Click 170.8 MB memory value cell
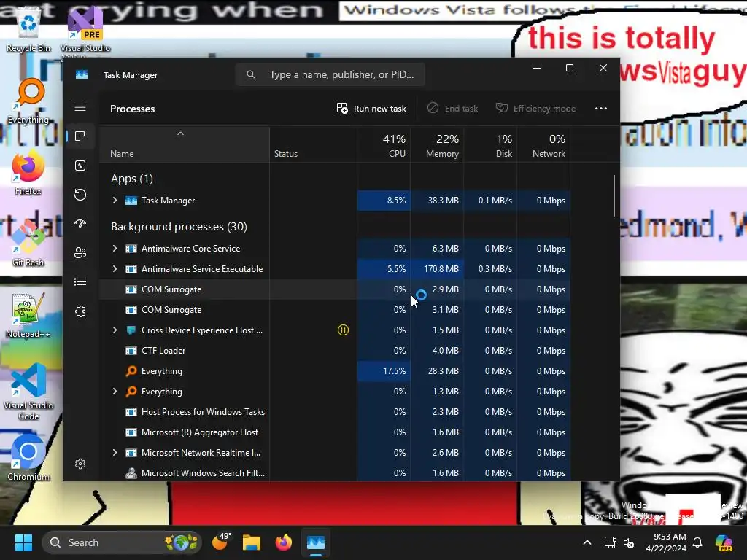The height and width of the screenshot is (560, 747). [x=437, y=269]
